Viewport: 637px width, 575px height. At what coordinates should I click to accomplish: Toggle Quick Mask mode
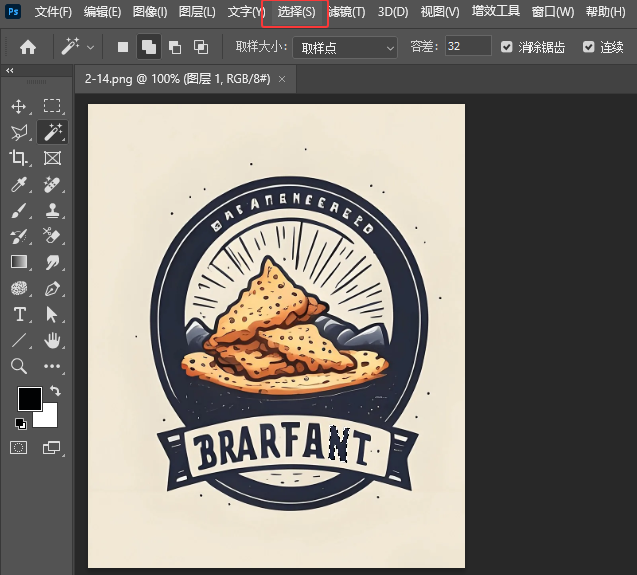[x=18, y=448]
